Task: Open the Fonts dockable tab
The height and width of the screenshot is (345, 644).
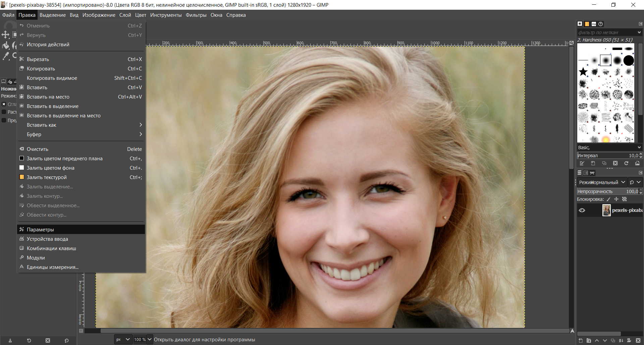Action: coord(594,24)
